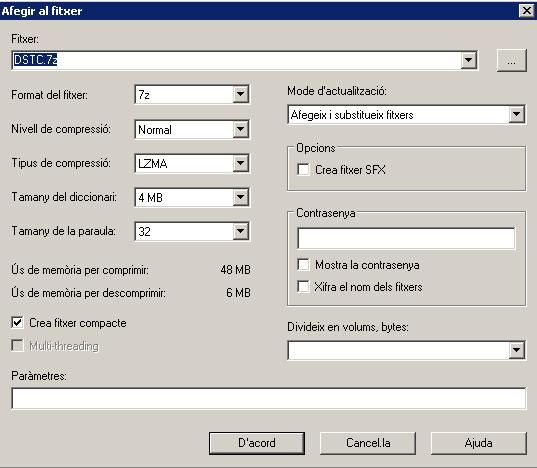Toggle the Mostra la contrasenya checkbox

[x=304, y=265]
